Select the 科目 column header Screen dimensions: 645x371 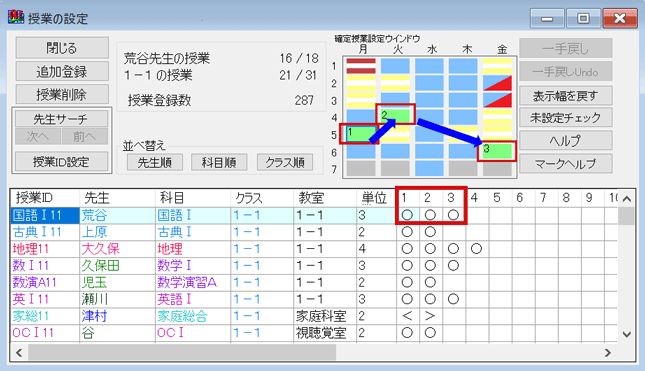(x=193, y=198)
